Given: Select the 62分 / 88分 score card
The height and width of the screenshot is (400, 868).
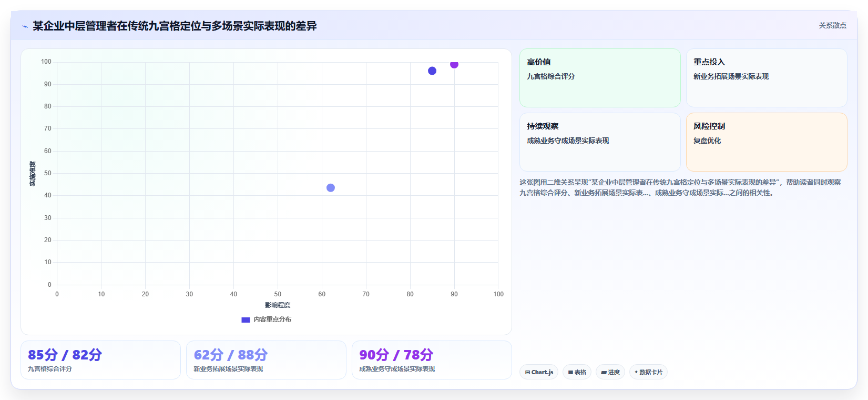Looking at the screenshot, I should coord(266,360).
